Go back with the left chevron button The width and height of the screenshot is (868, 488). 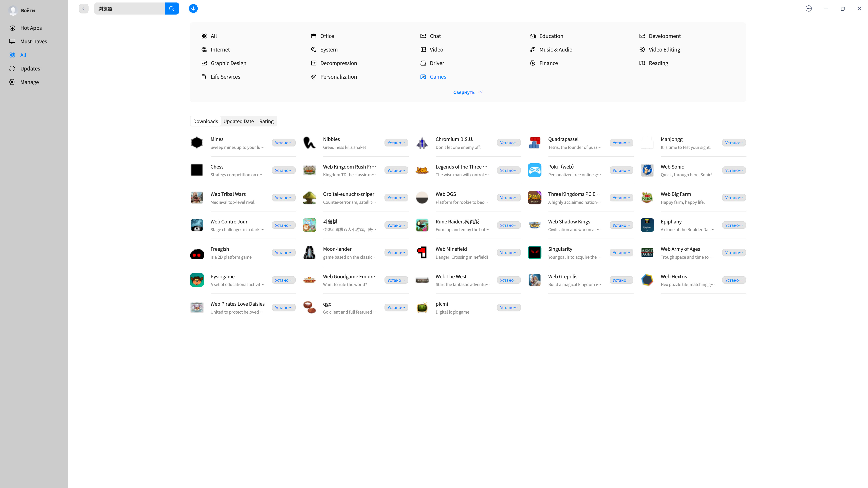84,9
